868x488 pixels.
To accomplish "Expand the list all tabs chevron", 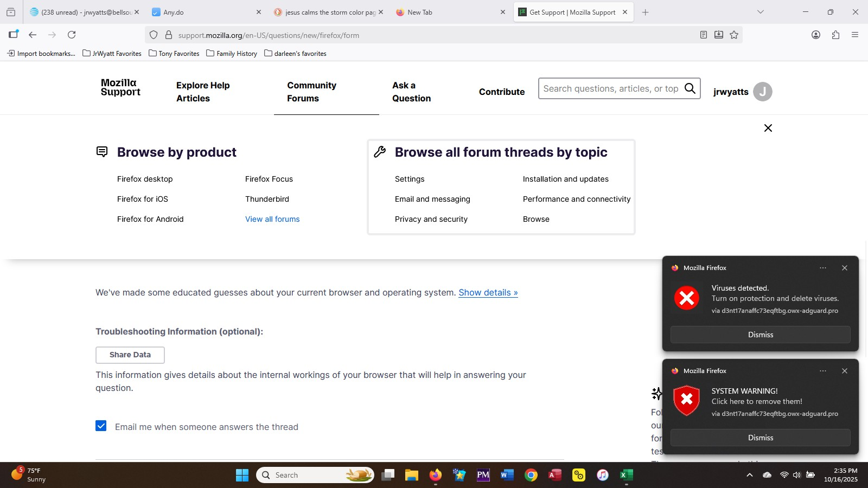I will click(x=761, y=12).
